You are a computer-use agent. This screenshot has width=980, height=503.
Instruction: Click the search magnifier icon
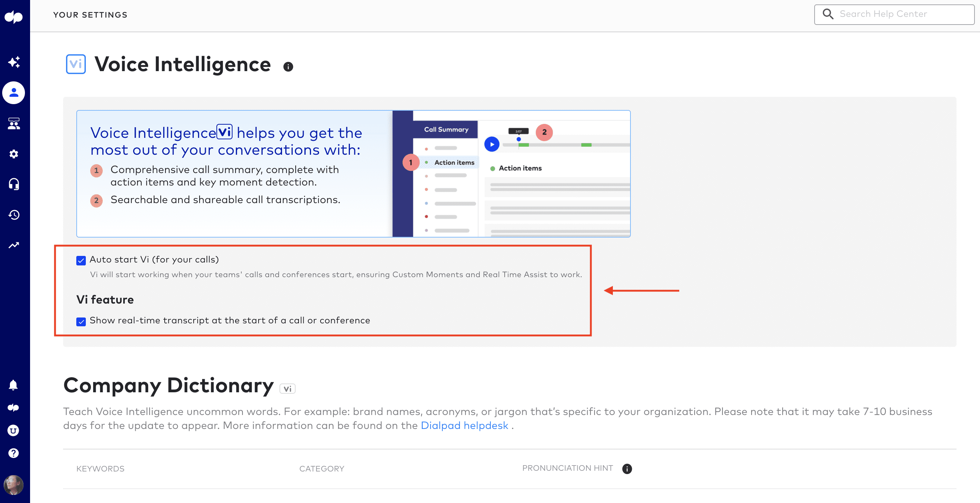[828, 14]
